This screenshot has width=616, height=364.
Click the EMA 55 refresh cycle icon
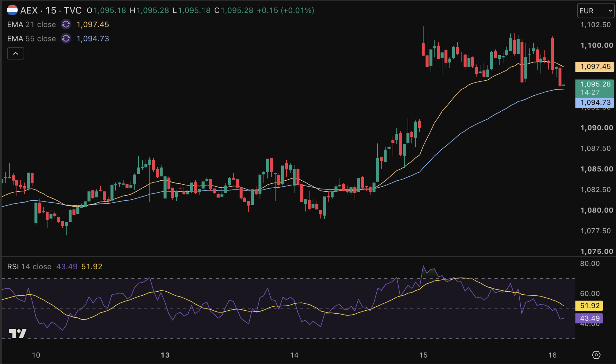66,38
